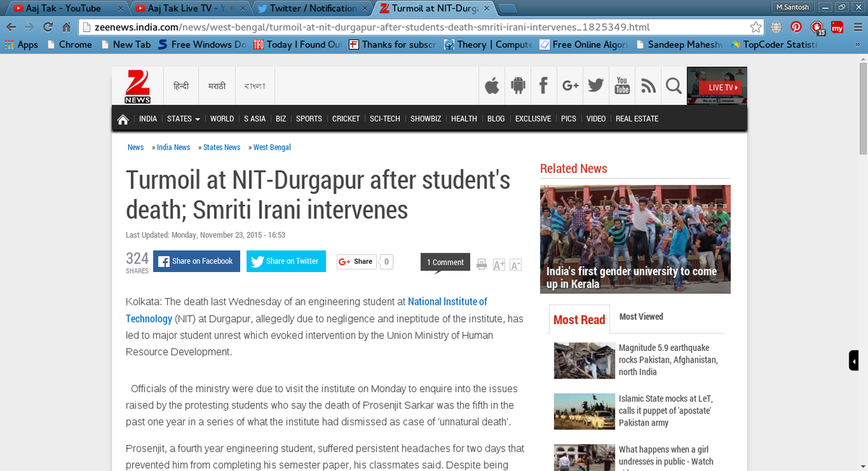Open the Twitter header icon
868x471 pixels.
[x=596, y=86]
